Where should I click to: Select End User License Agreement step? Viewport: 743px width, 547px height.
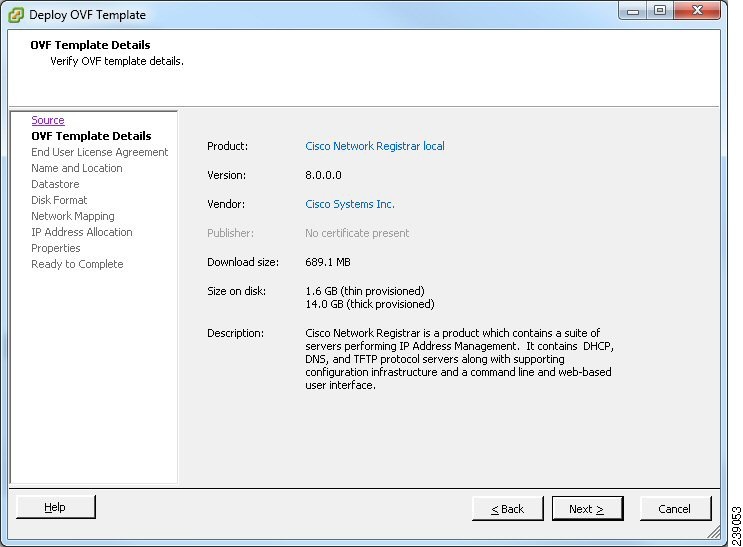point(100,152)
